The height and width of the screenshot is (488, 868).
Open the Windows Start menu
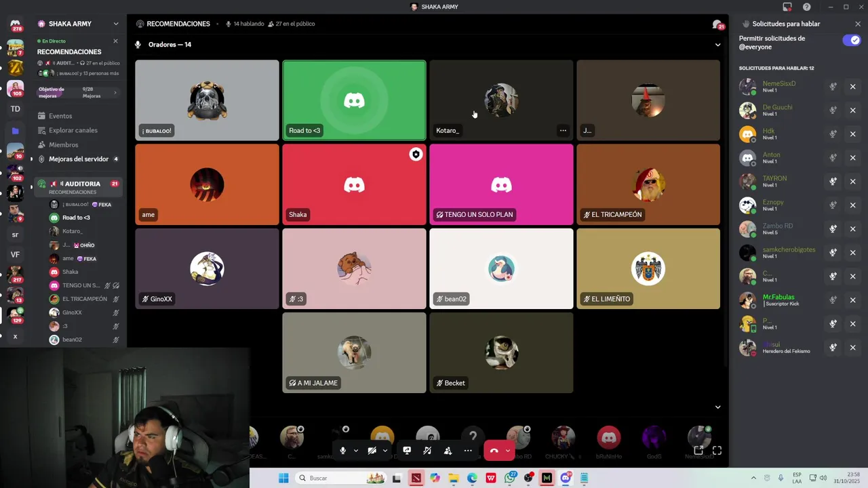click(x=283, y=479)
